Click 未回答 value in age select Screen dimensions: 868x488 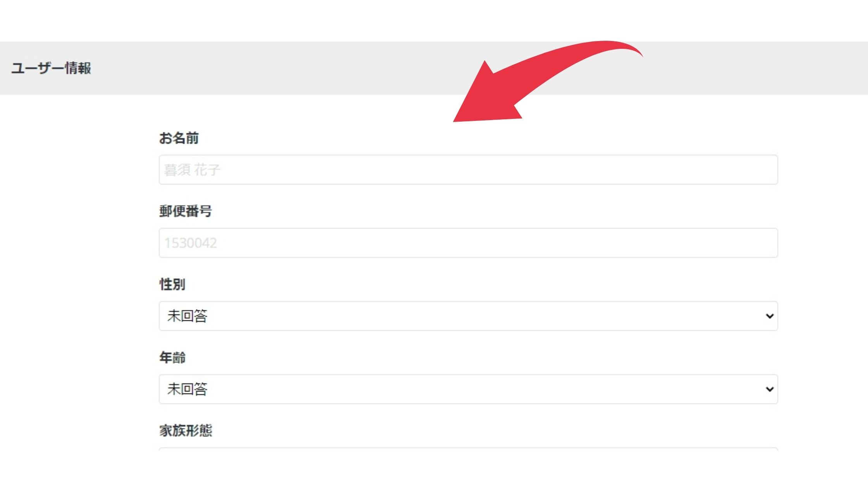pyautogui.click(x=188, y=389)
